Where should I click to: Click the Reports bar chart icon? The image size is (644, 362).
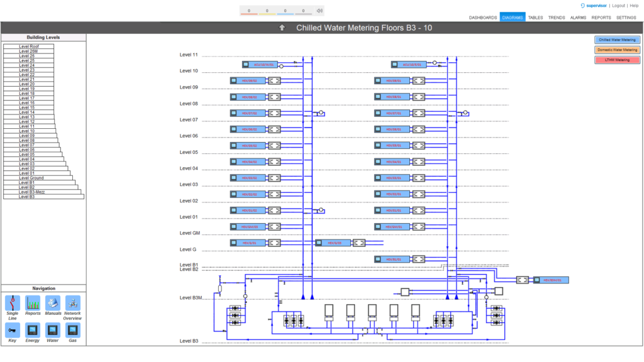(33, 304)
